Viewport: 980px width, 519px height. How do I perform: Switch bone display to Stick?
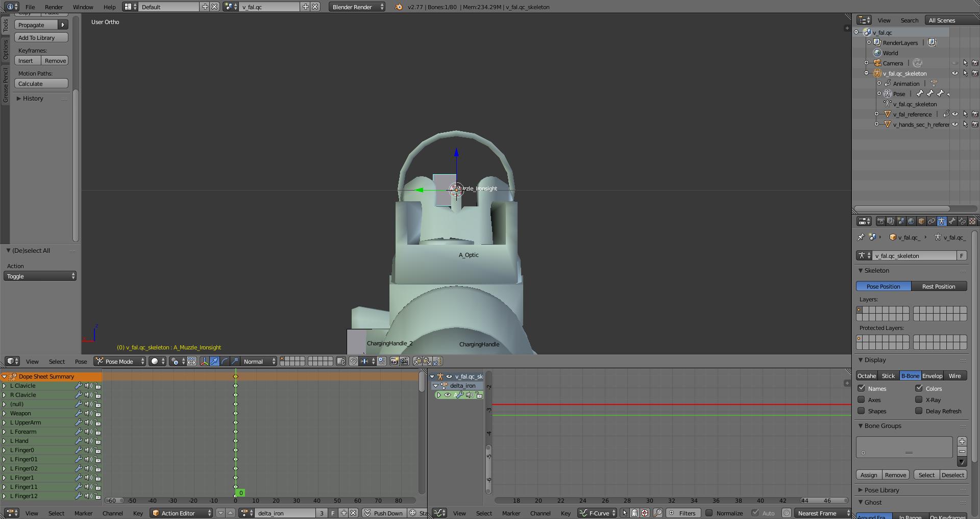[x=889, y=375]
